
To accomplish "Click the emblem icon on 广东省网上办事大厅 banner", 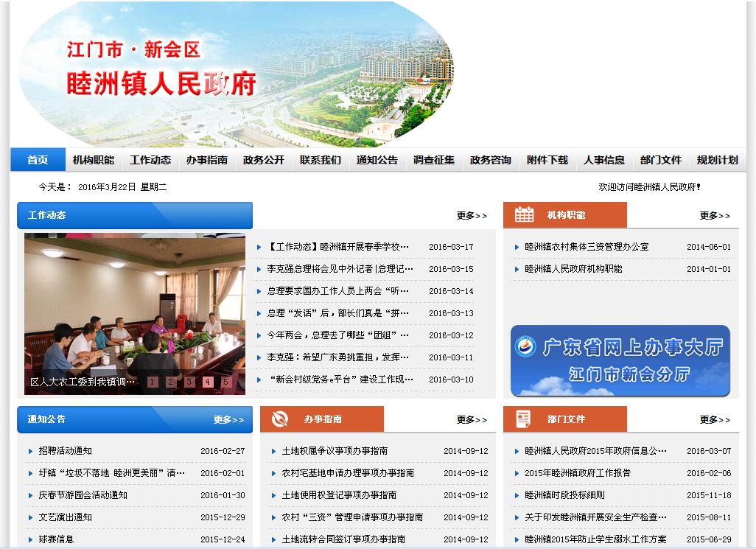I will [525, 348].
